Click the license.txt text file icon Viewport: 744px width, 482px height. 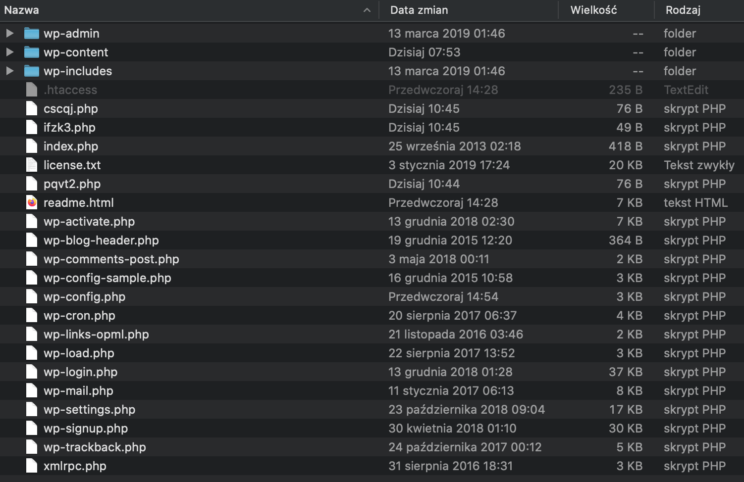point(31,165)
